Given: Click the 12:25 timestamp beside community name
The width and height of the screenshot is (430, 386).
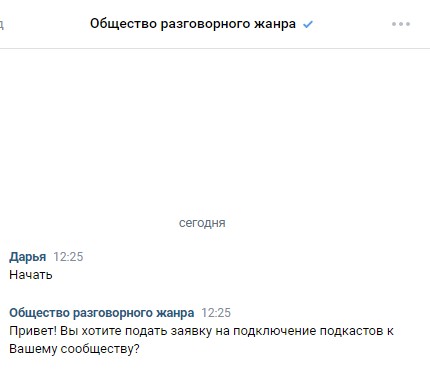Looking at the screenshot, I should pyautogui.click(x=216, y=313).
